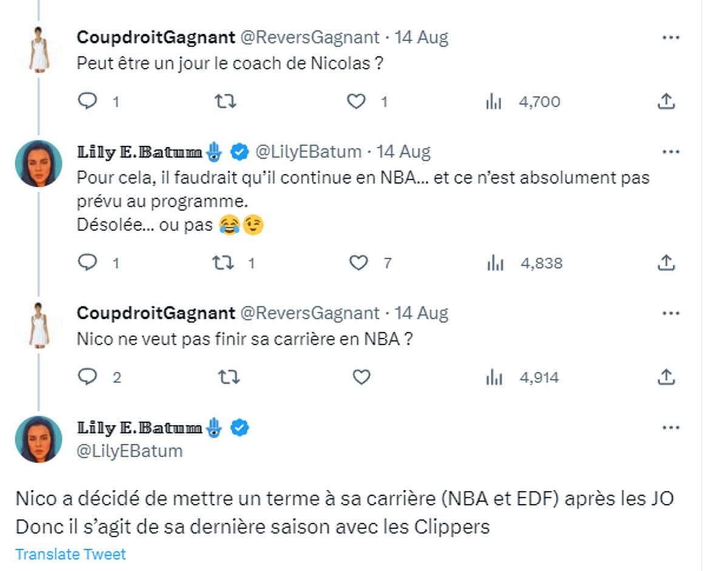Share the "finir sa carrière en NBA" tweet
This screenshot has width=728, height=571.
tap(666, 377)
